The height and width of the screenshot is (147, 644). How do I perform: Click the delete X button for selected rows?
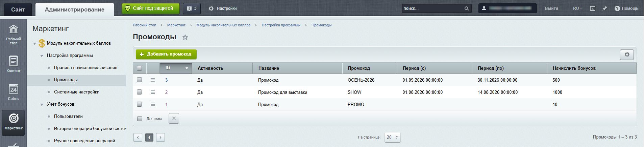click(174, 119)
